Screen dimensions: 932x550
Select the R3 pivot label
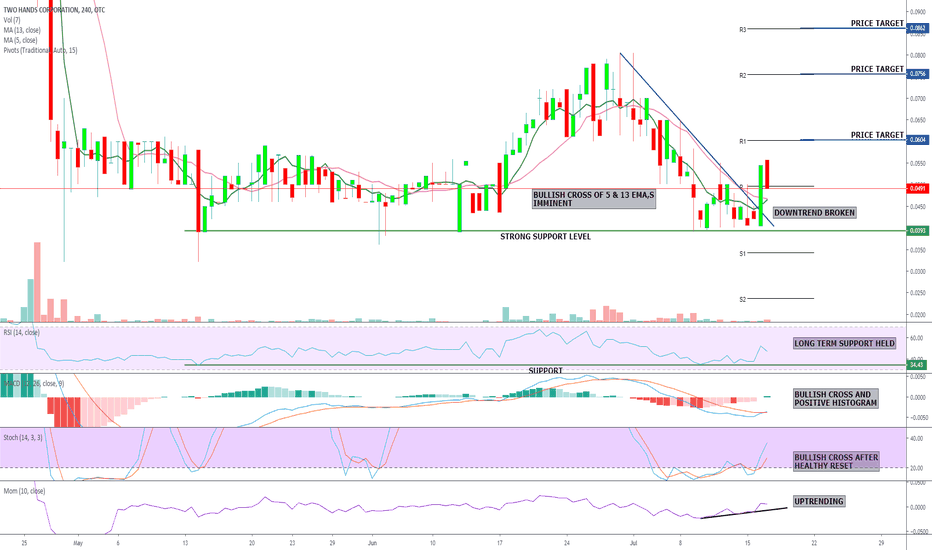(x=742, y=30)
